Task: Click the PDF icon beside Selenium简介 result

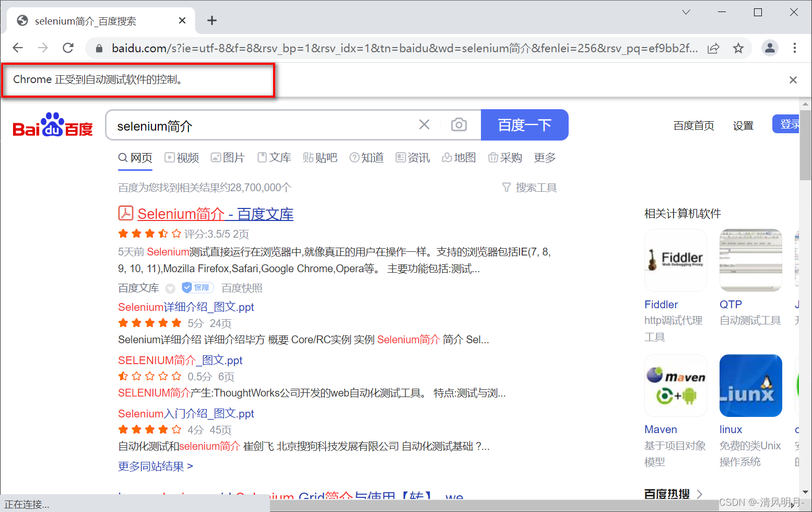Action: pos(125,213)
